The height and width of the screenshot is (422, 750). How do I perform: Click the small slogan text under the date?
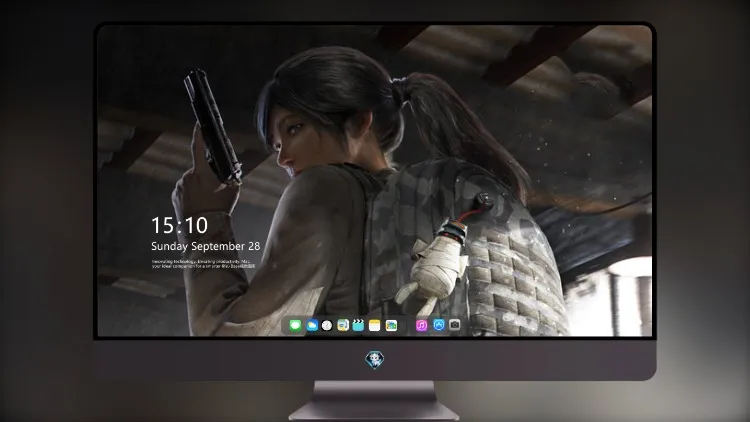click(x=203, y=264)
